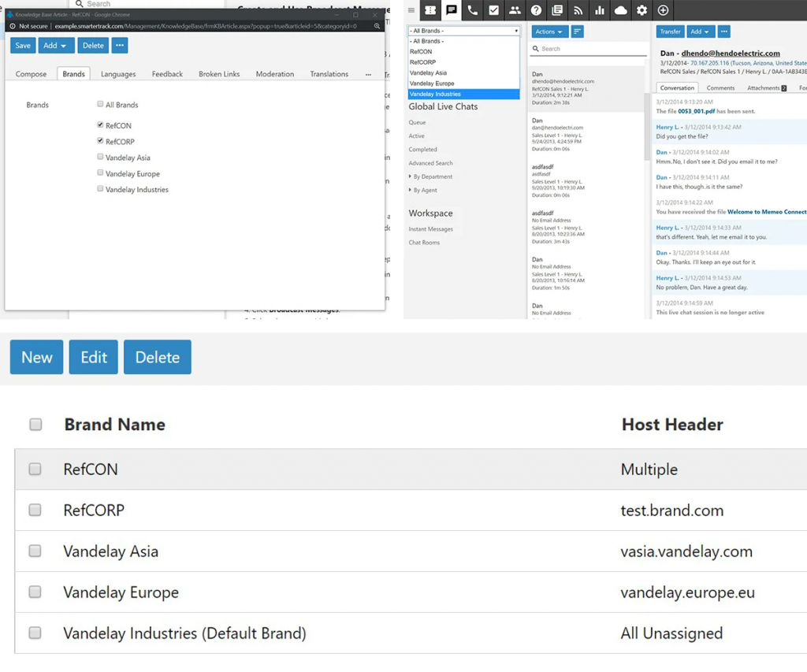Open the Actions dropdown button
Viewport: 807px width, 672px height.
click(x=549, y=32)
